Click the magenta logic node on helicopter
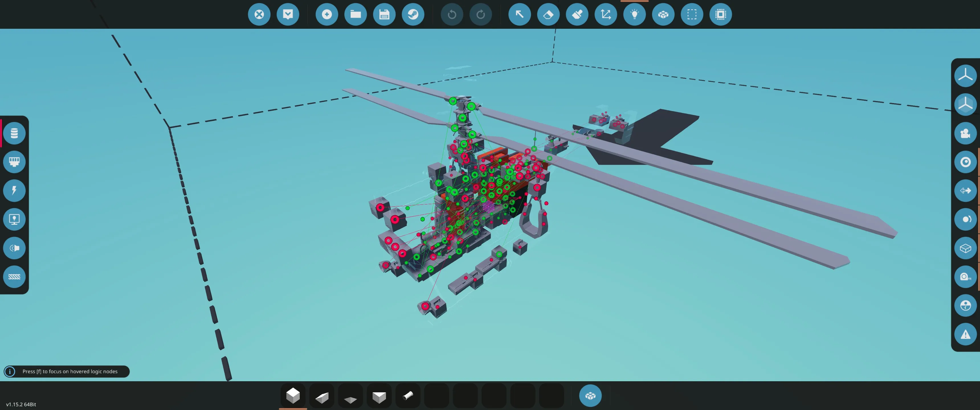The image size is (980, 410). [489, 207]
